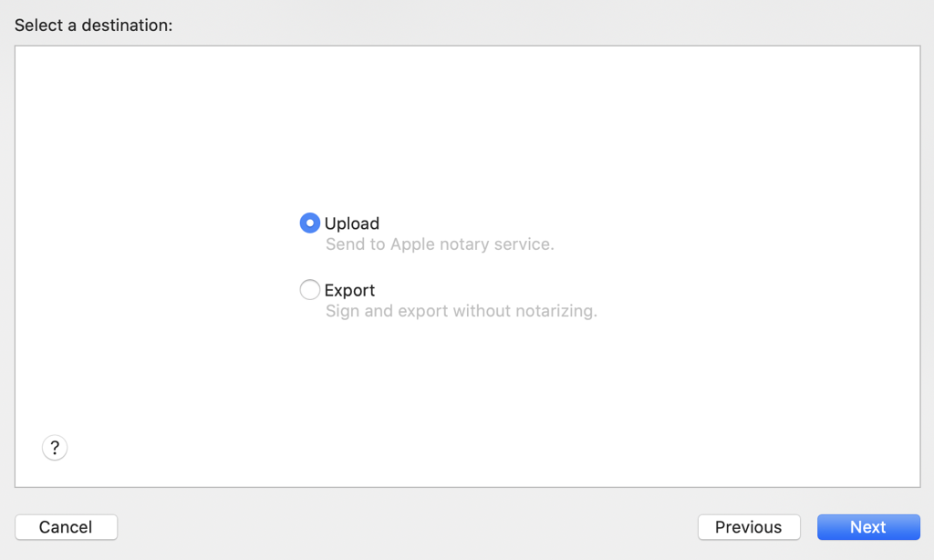Click "Send to Apple notary service." description
The image size is (934, 560).
[440, 244]
